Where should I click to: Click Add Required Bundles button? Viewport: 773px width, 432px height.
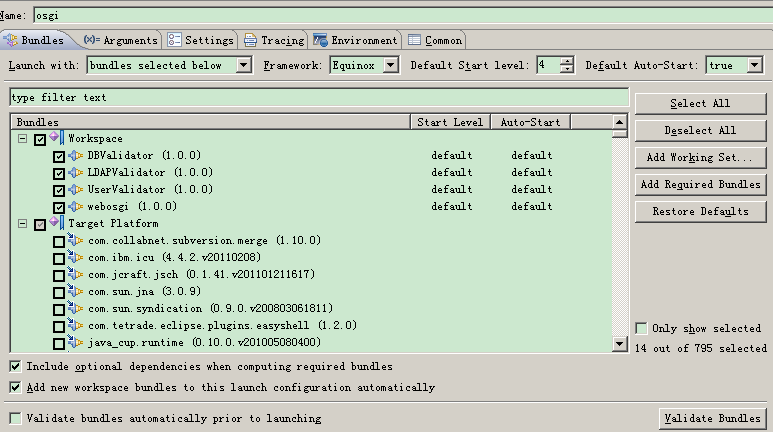700,184
